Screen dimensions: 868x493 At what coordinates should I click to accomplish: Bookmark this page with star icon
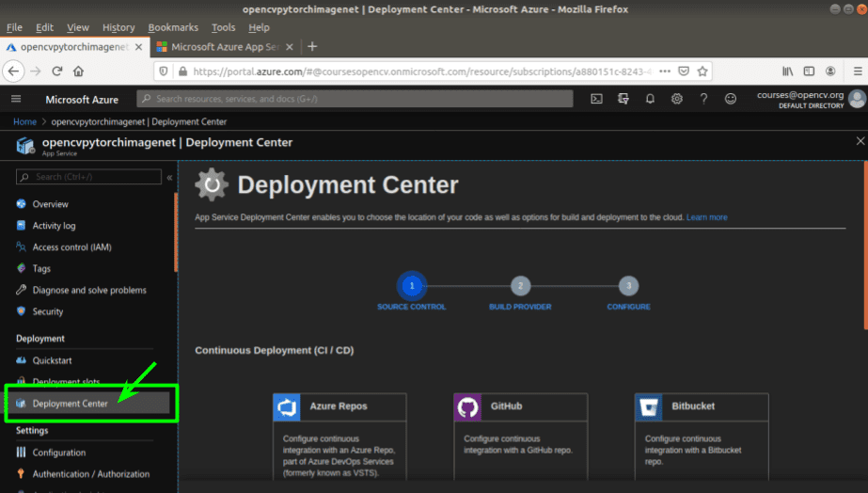click(x=702, y=71)
